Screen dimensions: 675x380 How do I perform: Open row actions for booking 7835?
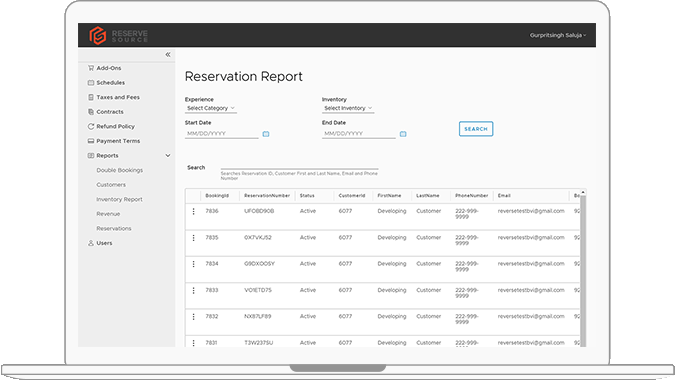pos(193,238)
